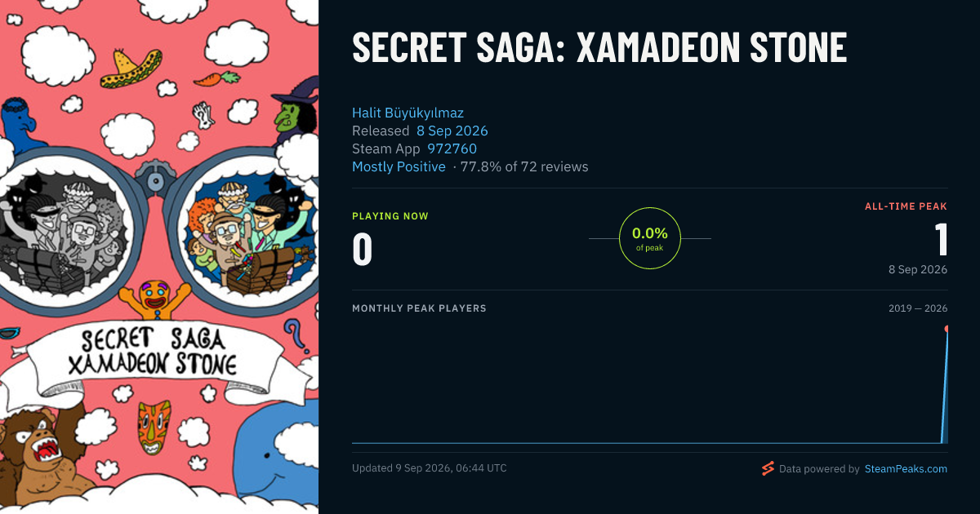The width and height of the screenshot is (980, 514).
Task: Open the SteamPeaks.com link
Action: pos(906,468)
